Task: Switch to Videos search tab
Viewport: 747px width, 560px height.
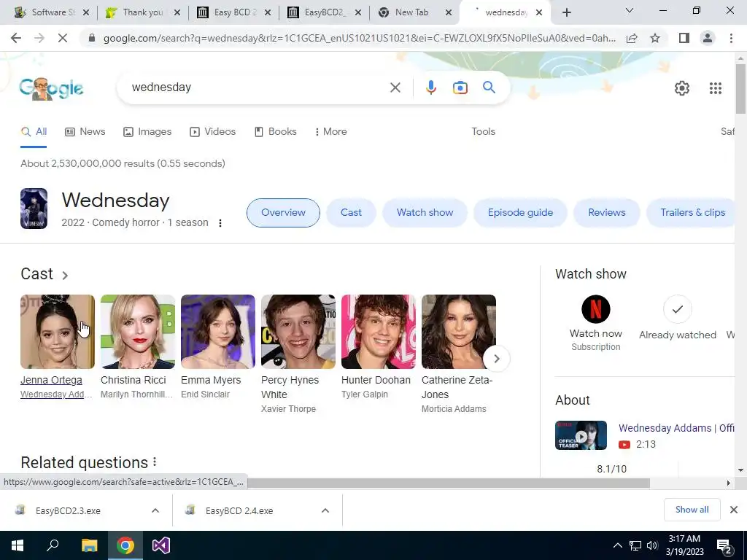Action: click(x=212, y=132)
